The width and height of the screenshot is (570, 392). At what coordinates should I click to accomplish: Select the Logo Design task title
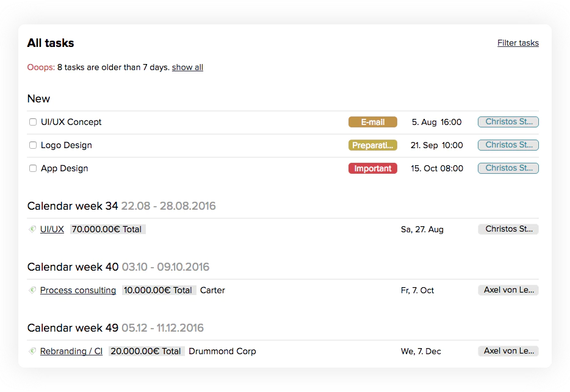(x=67, y=145)
